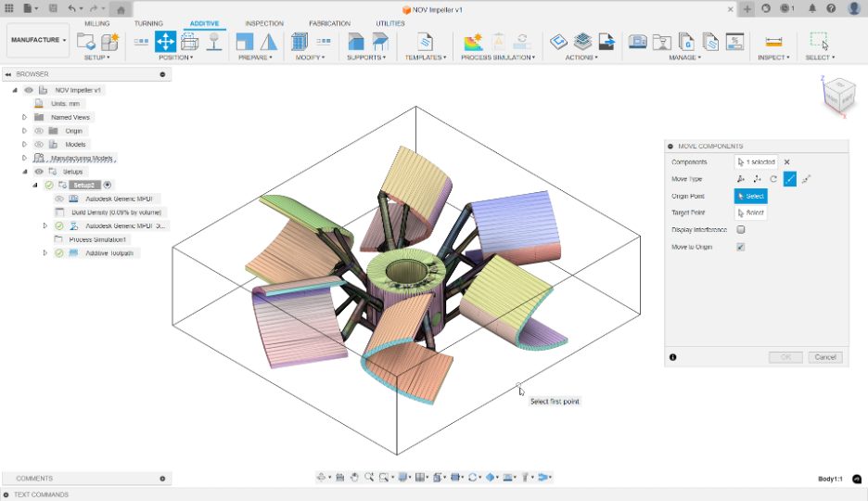Click the Process Simulation colored mesh icon
The height and width of the screenshot is (501, 868).
[x=473, y=42]
